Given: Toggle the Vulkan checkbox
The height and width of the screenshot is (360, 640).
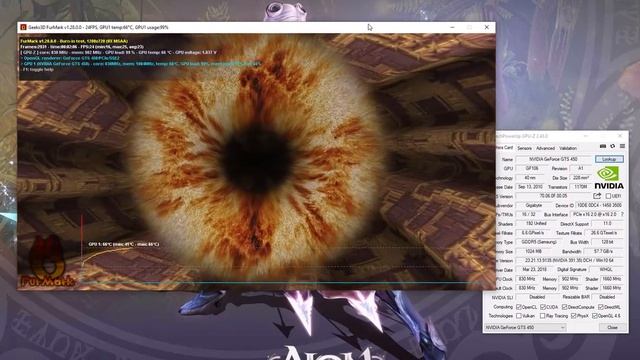Looking at the screenshot, I should tap(518, 316).
